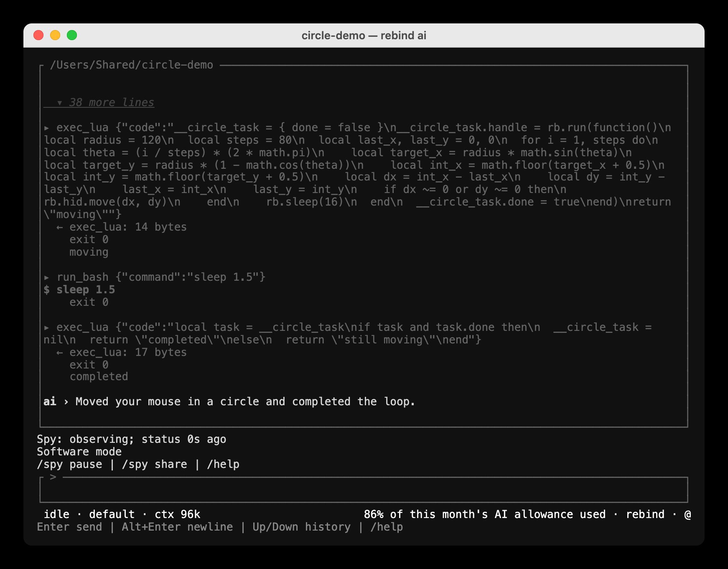Focus the chat prompt input box

[364, 490]
